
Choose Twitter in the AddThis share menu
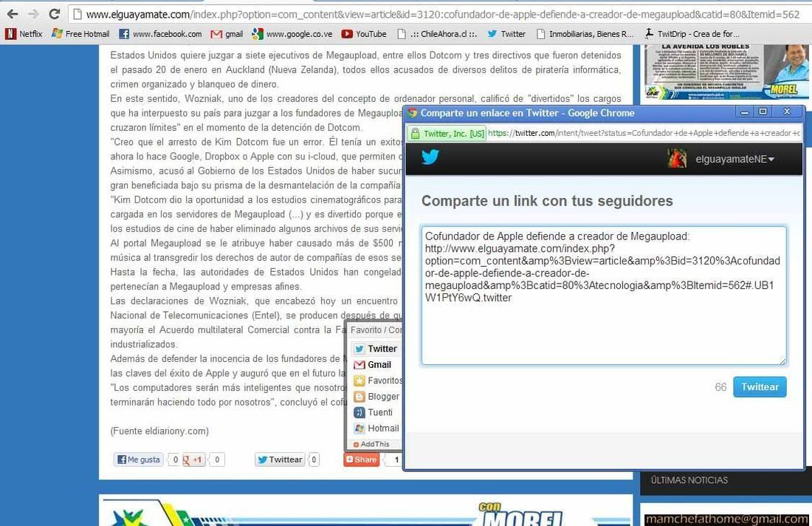[376, 349]
